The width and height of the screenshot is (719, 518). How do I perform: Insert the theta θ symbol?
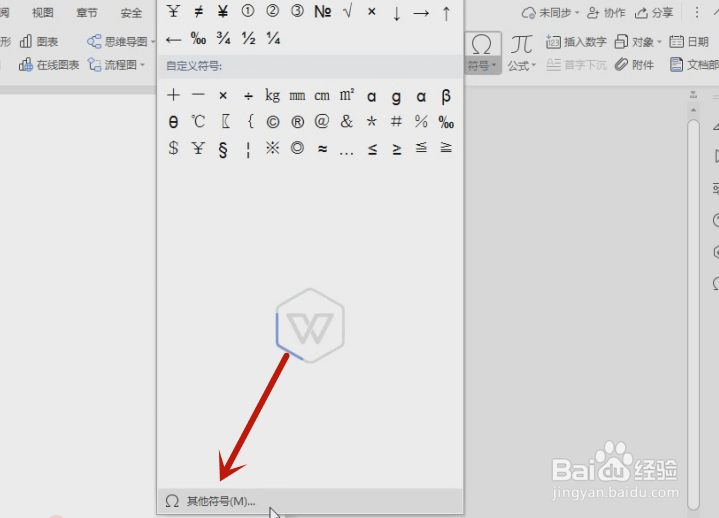173,122
